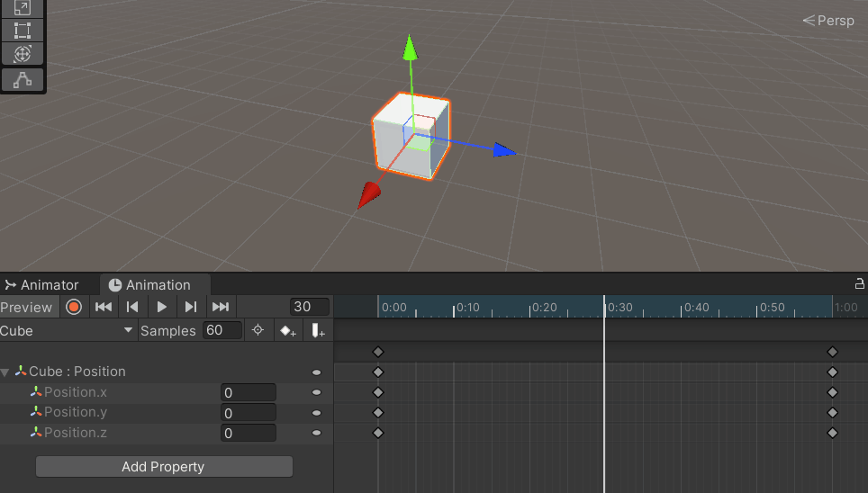Select the summary keyframe at 1:00
868x493 pixels.
pos(833,352)
